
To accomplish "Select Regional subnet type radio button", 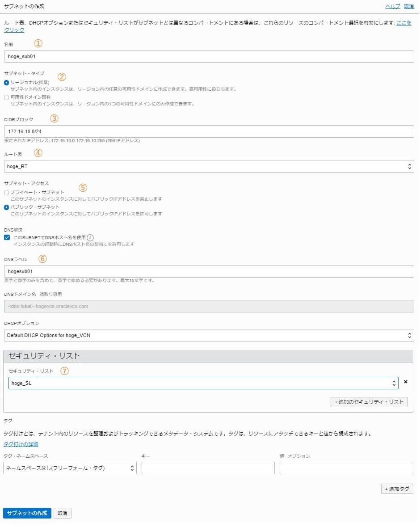I will pyautogui.click(x=6, y=83).
